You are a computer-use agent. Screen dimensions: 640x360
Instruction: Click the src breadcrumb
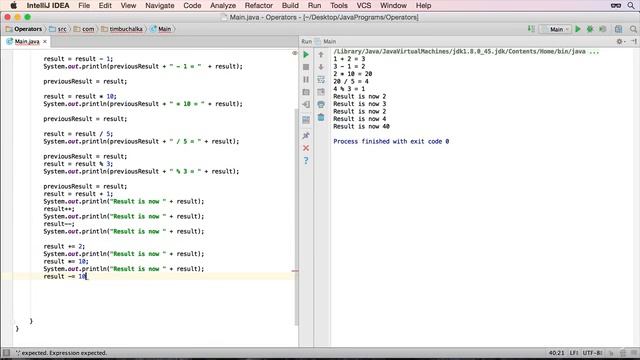tap(58, 29)
